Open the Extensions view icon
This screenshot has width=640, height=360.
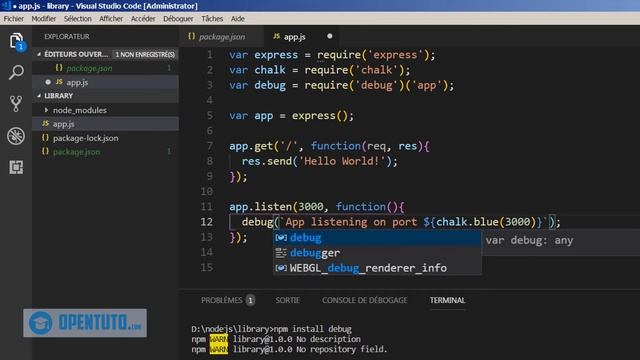click(16, 167)
